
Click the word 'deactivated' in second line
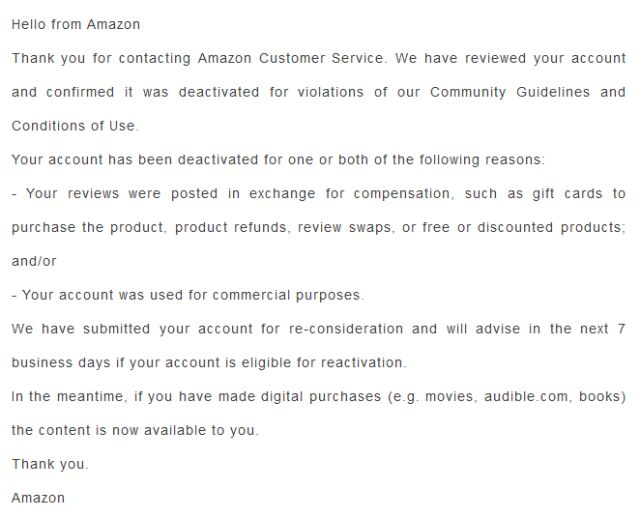click(219, 92)
